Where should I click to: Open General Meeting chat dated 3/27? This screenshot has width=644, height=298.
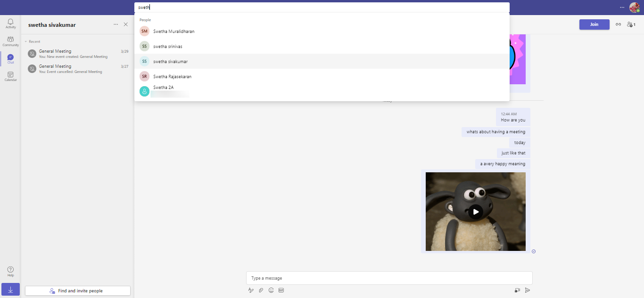78,69
